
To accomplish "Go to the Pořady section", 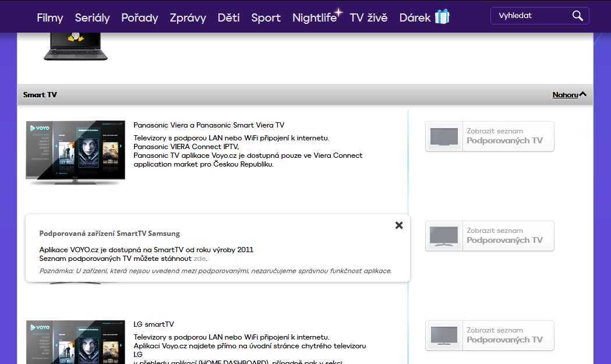I will 140,17.
